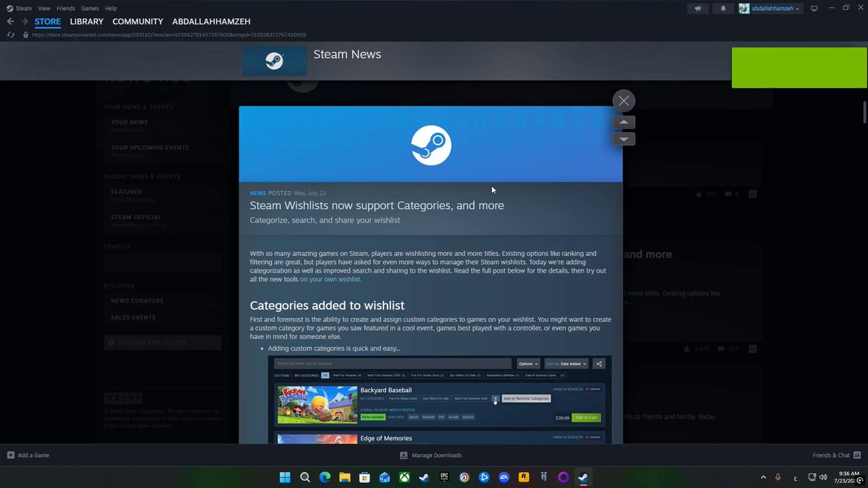868x488 pixels.
Task: Navigate forward with the forward arrow
Action: 25,22
